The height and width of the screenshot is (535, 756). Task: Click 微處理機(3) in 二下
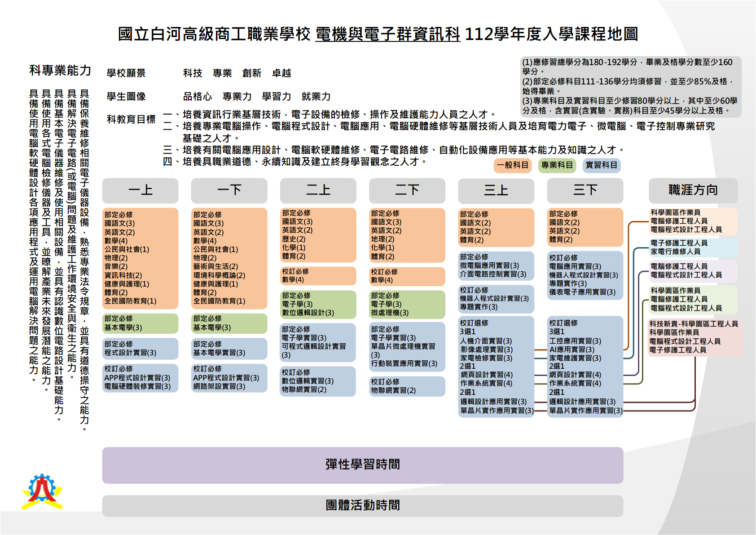[x=390, y=313]
